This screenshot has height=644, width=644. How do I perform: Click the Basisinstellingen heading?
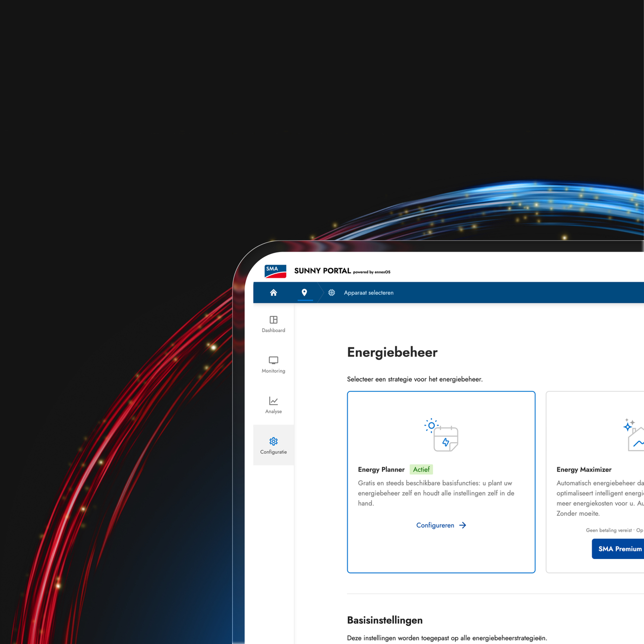tap(385, 620)
